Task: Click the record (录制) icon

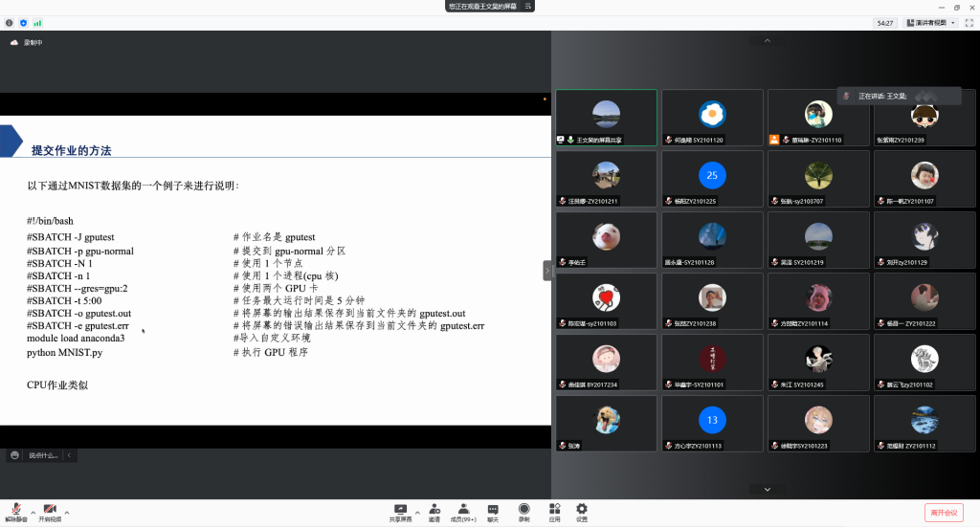Action: pyautogui.click(x=523, y=512)
